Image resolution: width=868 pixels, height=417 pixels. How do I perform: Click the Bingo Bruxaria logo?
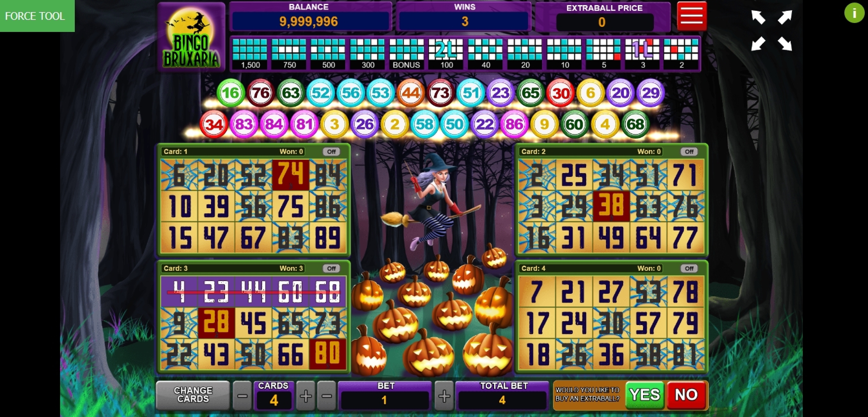pyautogui.click(x=191, y=37)
